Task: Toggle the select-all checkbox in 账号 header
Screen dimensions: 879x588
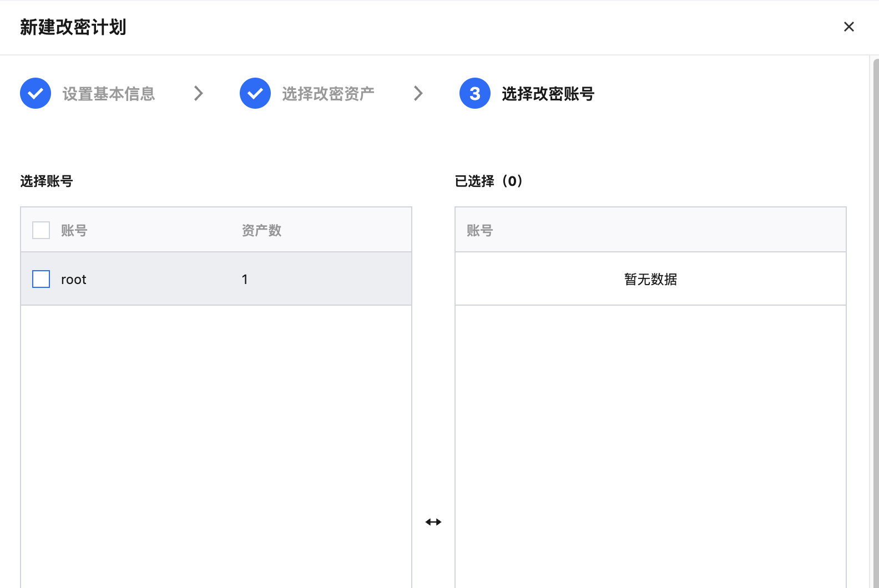Action: click(x=41, y=230)
